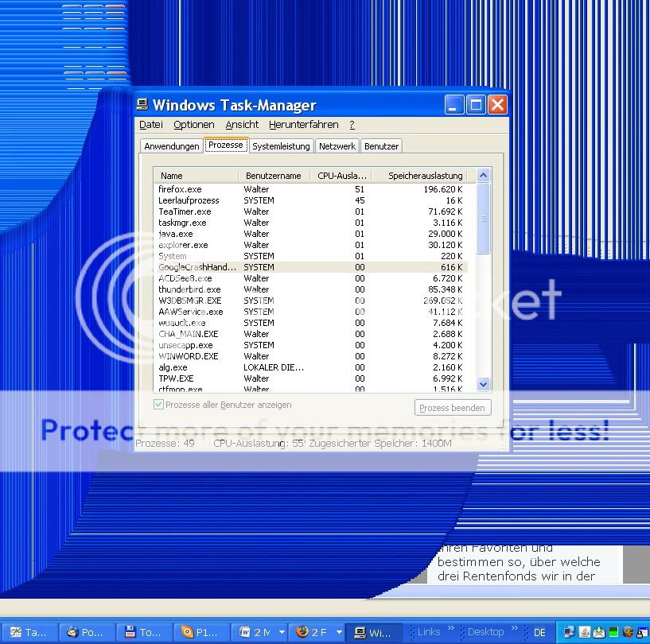The height and width of the screenshot is (644, 650).
Task: Select the wuauclt.exe process
Action: (311, 323)
